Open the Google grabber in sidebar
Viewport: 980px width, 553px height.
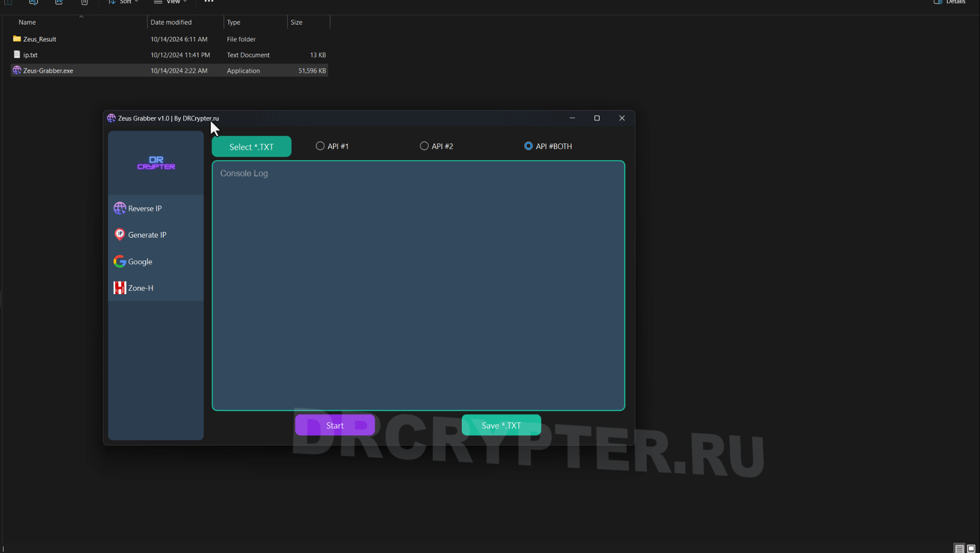(156, 262)
